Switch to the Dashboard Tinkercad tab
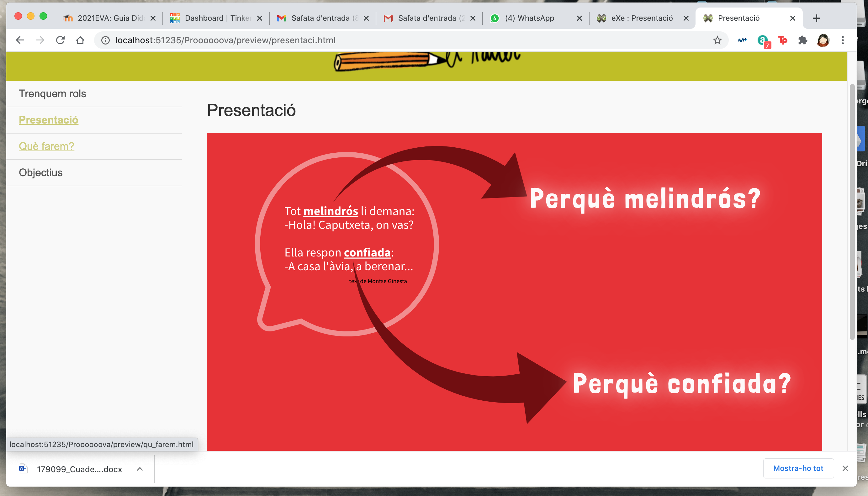The height and width of the screenshot is (496, 868). [218, 18]
